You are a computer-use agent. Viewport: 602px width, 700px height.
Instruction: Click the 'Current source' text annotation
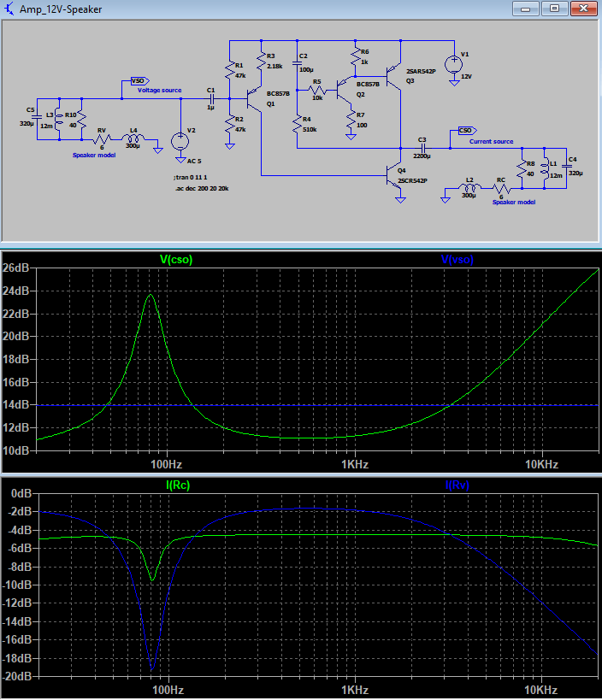pos(491,142)
